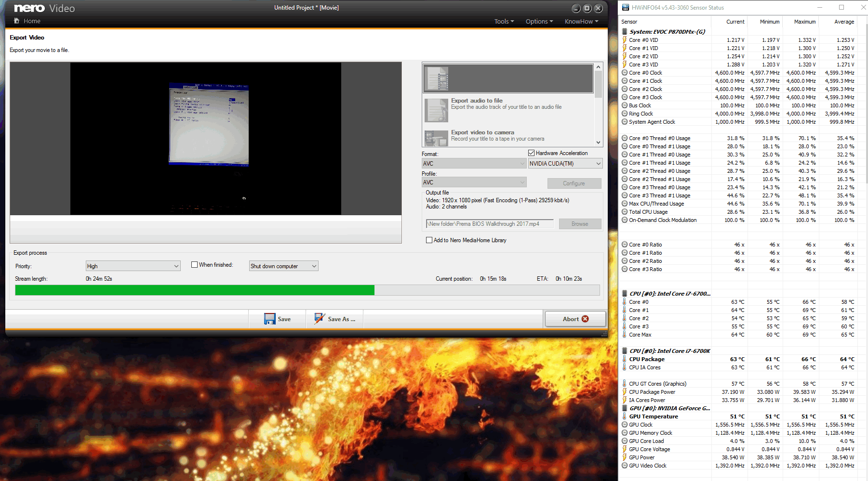The height and width of the screenshot is (481, 868).
Task: Click the Browse button
Action: 580,224
